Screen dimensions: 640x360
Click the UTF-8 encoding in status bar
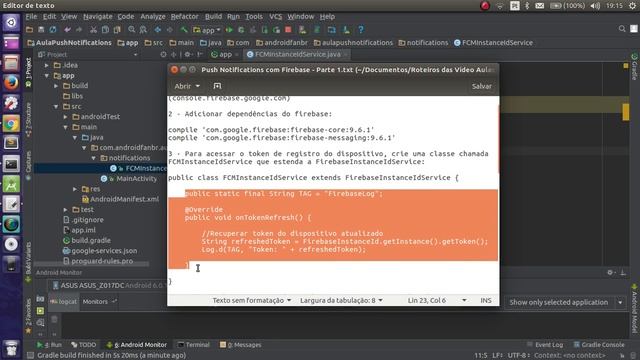click(x=518, y=356)
